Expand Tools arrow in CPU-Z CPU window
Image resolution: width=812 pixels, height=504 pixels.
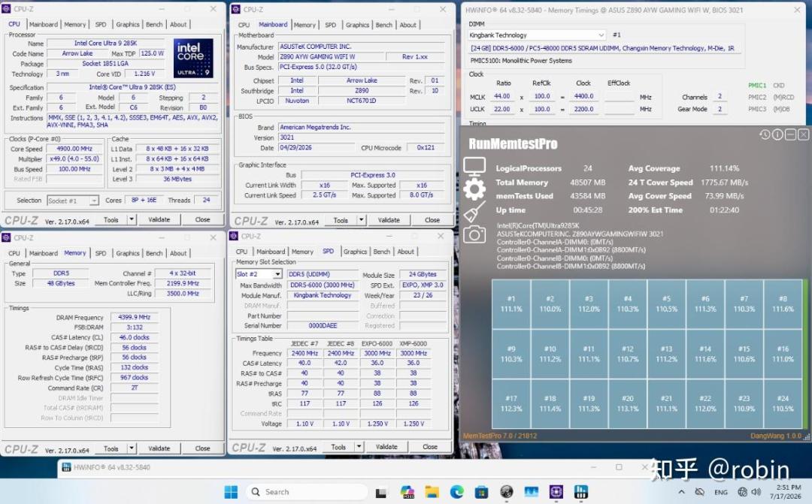click(132, 219)
